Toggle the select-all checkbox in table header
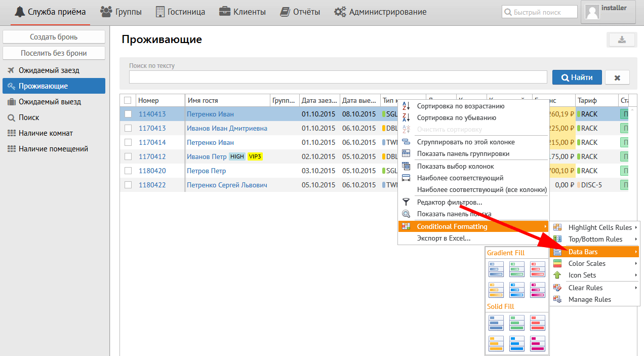This screenshot has height=356, width=644. pos(128,100)
